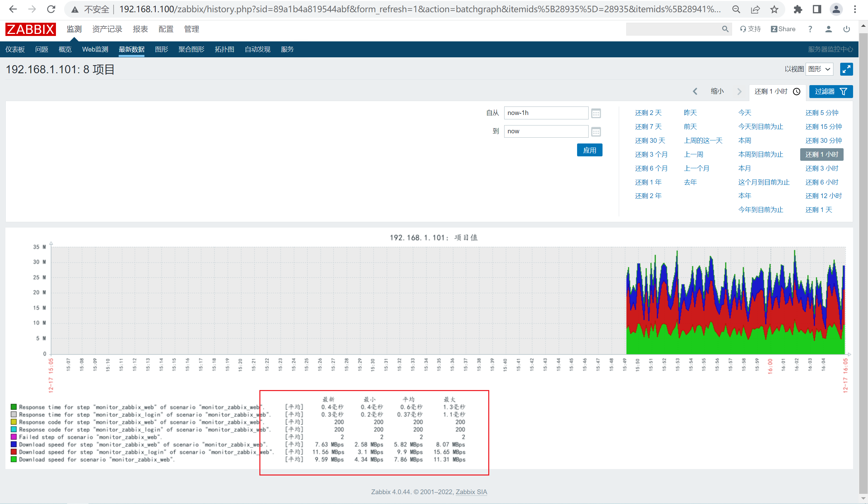Click the 支持 support link
This screenshot has width=868, height=504.
click(x=751, y=29)
